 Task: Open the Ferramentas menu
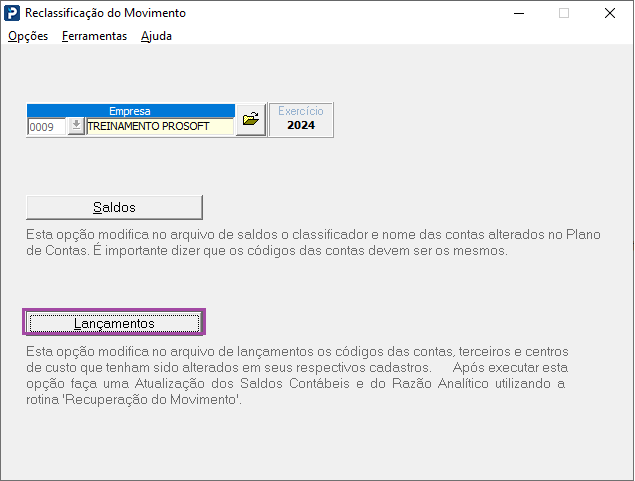point(94,36)
